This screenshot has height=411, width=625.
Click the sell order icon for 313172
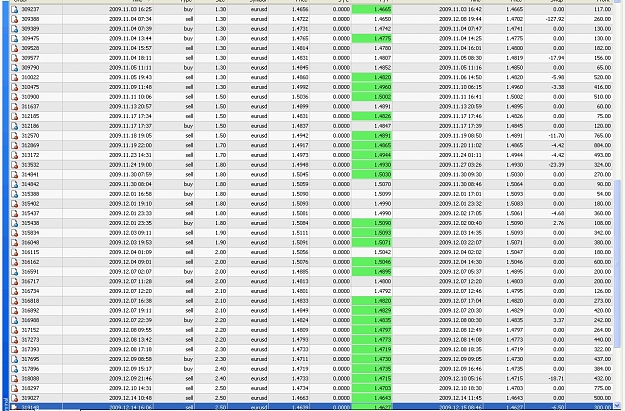[14, 155]
